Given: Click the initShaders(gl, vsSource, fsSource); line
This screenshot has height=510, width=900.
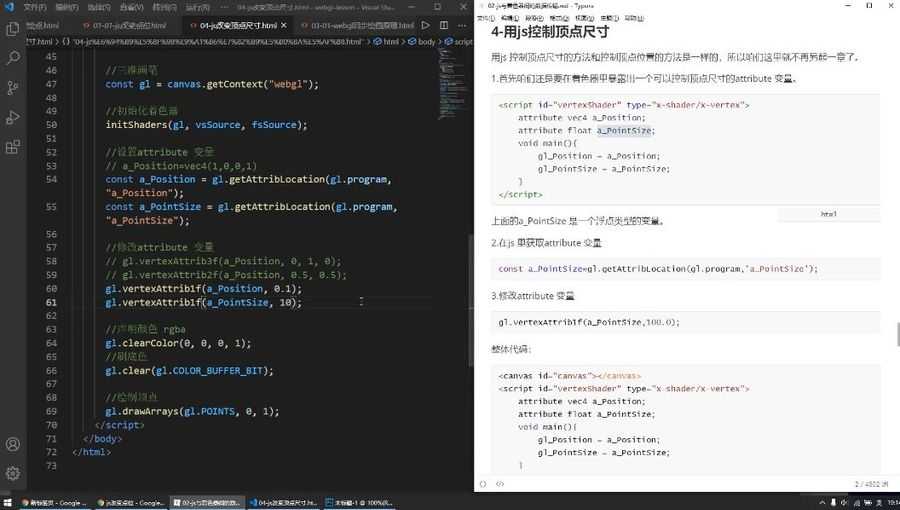Looking at the screenshot, I should click(x=206, y=124).
